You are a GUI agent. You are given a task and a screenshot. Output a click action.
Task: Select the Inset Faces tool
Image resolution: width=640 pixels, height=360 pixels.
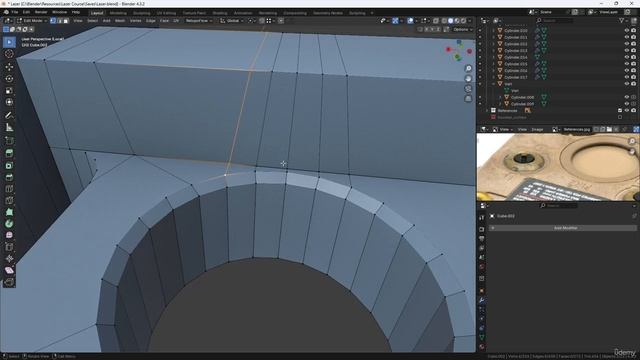point(9,165)
